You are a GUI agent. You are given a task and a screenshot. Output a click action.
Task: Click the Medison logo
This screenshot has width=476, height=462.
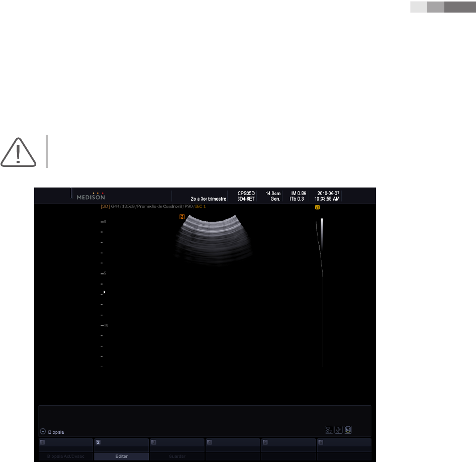[x=91, y=196]
